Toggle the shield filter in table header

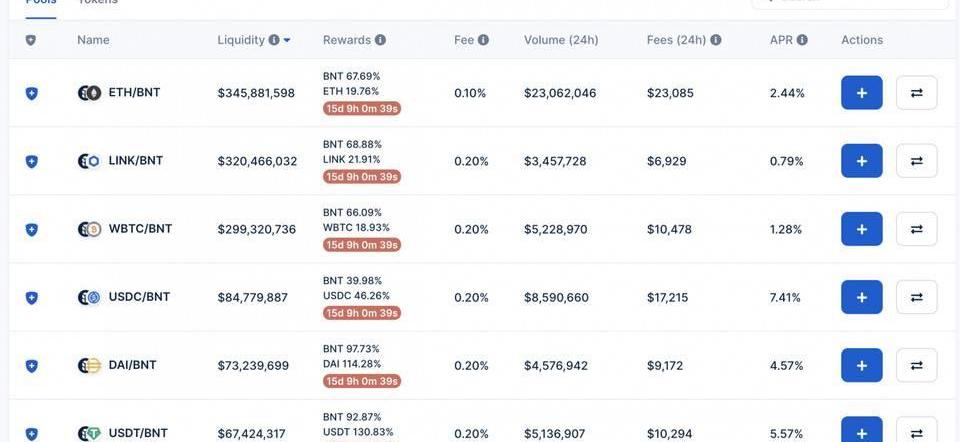click(x=31, y=40)
